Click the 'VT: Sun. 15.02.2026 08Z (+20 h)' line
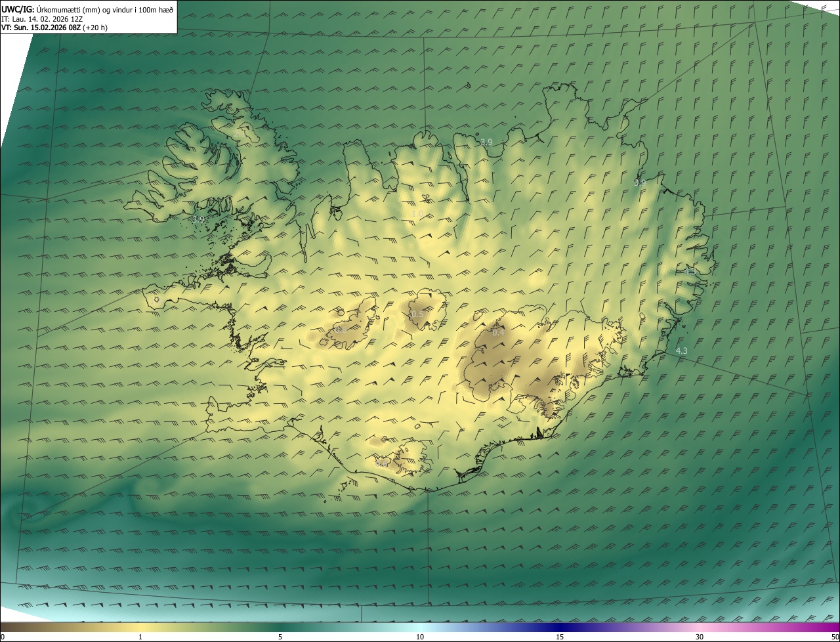 54,28
